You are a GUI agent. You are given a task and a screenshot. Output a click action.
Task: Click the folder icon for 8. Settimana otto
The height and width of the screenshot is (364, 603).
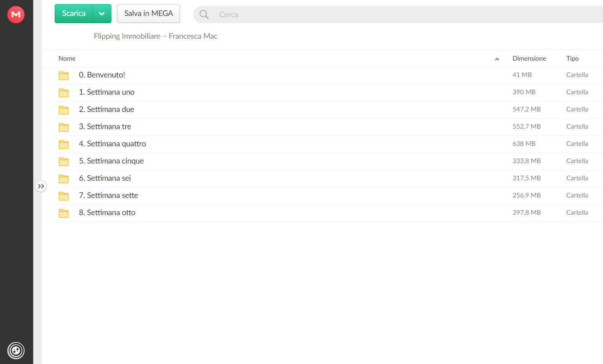64,213
